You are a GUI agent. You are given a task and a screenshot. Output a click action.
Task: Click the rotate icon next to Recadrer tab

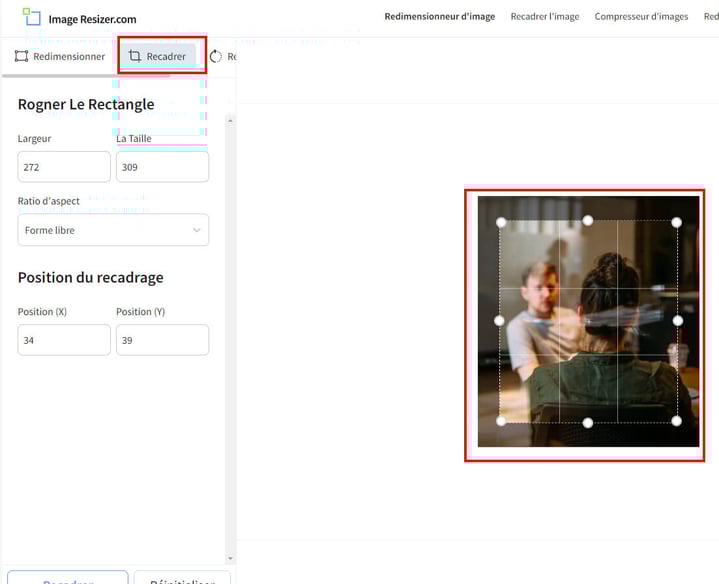click(x=216, y=57)
